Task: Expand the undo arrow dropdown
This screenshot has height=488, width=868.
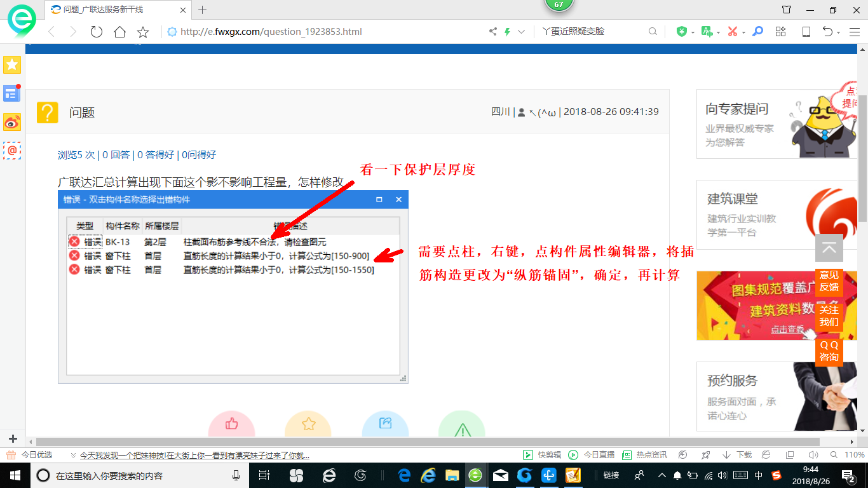Action: (839, 32)
